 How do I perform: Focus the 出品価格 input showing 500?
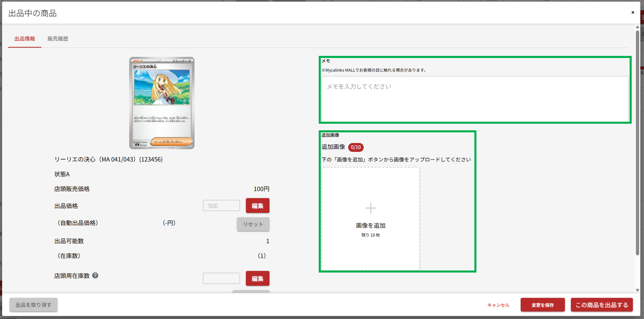221,206
